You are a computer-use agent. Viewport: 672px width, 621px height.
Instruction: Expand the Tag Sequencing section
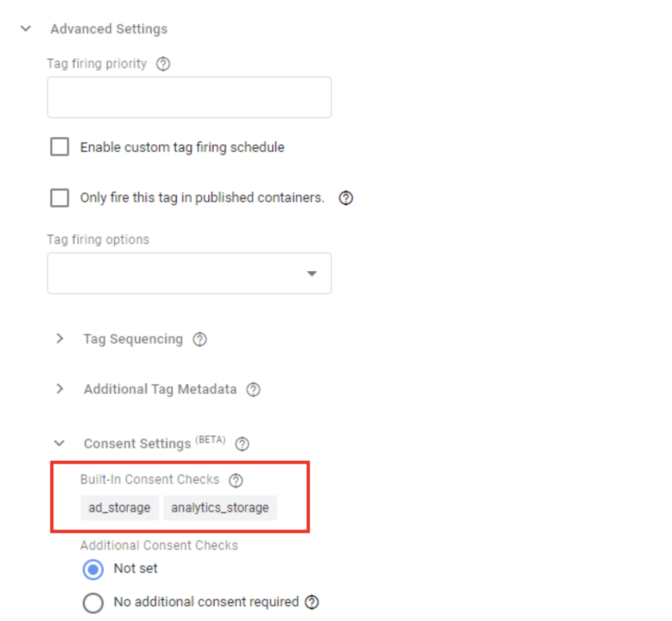tap(59, 339)
